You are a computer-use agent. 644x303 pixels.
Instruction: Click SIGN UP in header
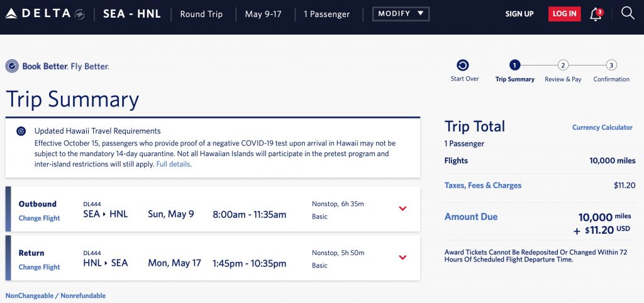point(519,14)
